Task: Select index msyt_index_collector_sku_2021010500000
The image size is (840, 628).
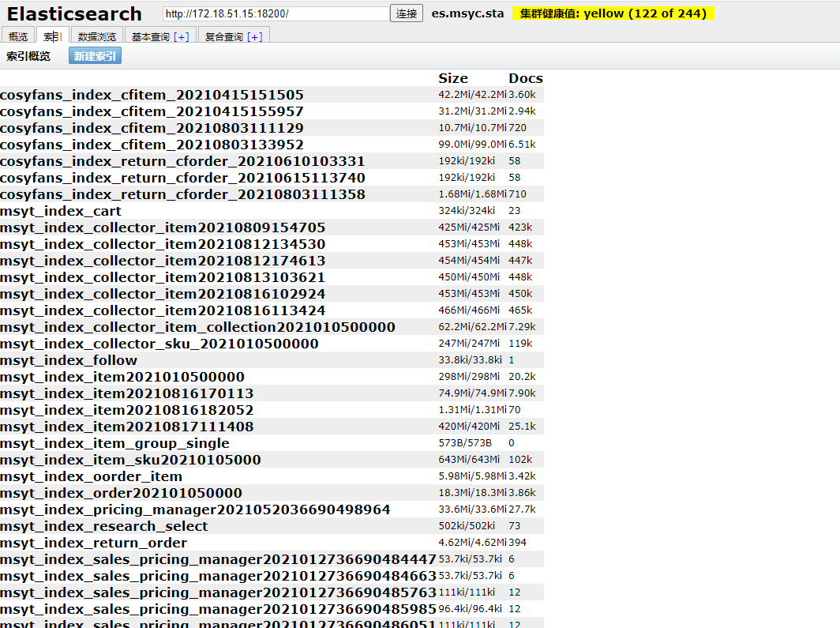Action: click(159, 344)
